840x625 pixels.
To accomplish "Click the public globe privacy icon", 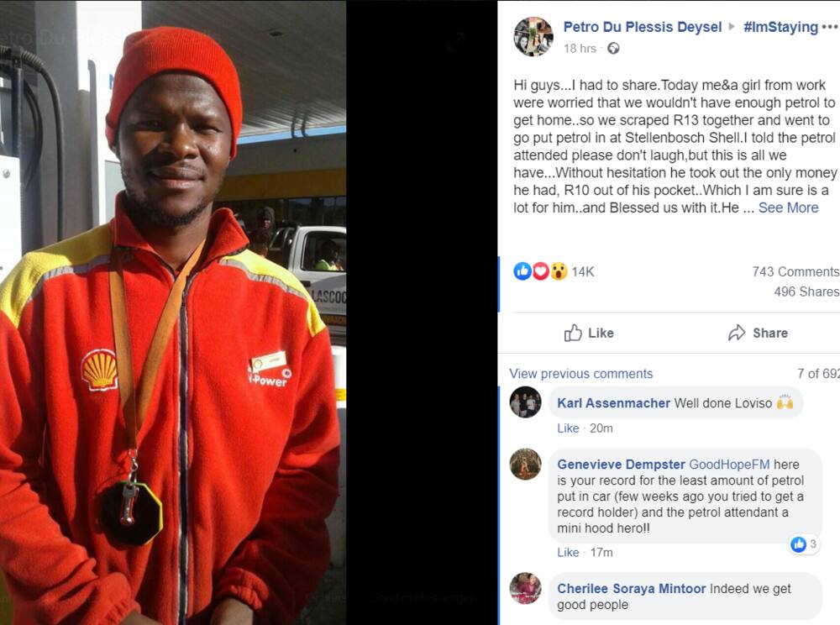I will [613, 49].
